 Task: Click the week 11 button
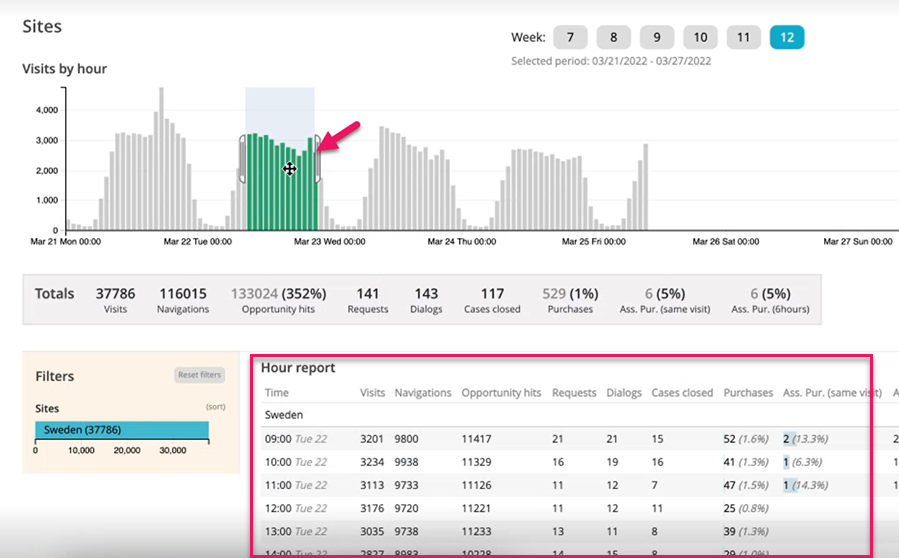tap(743, 38)
